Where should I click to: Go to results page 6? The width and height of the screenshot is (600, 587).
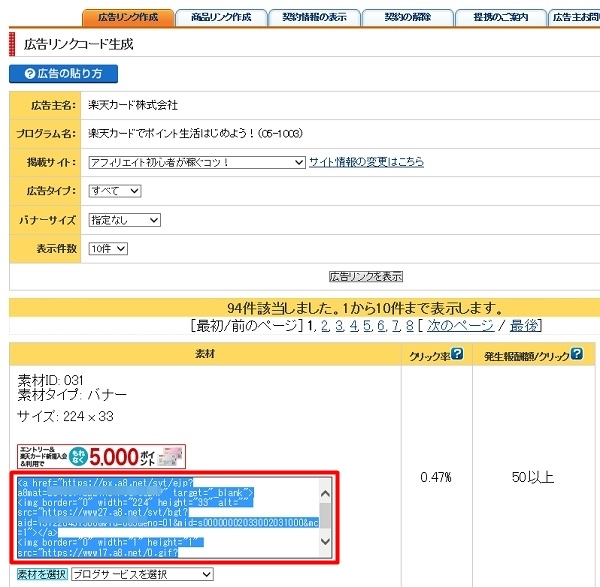[381, 326]
